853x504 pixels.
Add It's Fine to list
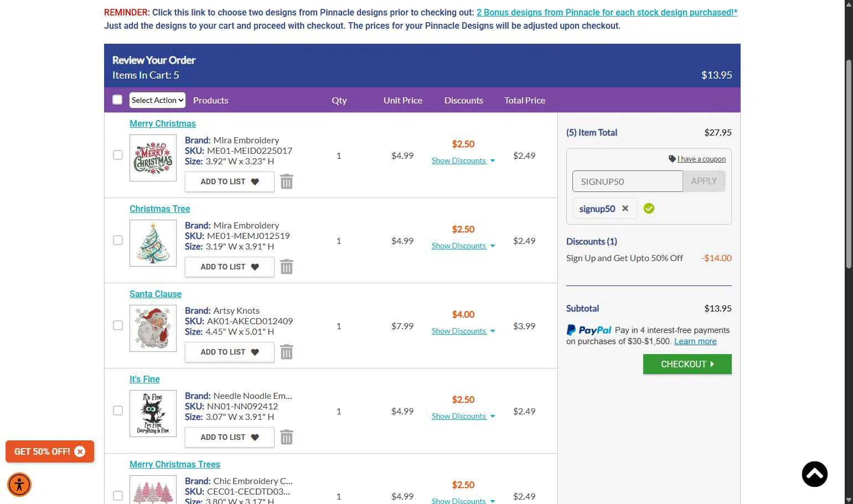[x=230, y=437]
